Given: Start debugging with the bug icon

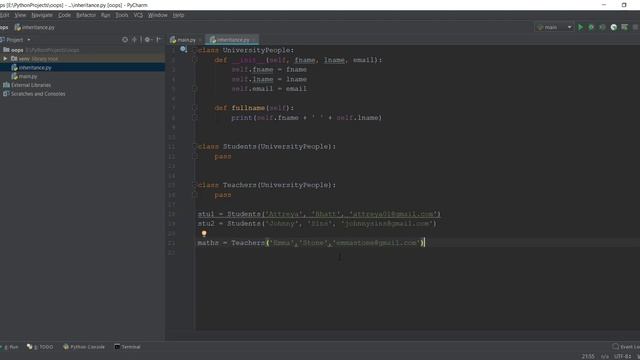Looking at the screenshot, I should tap(591, 27).
